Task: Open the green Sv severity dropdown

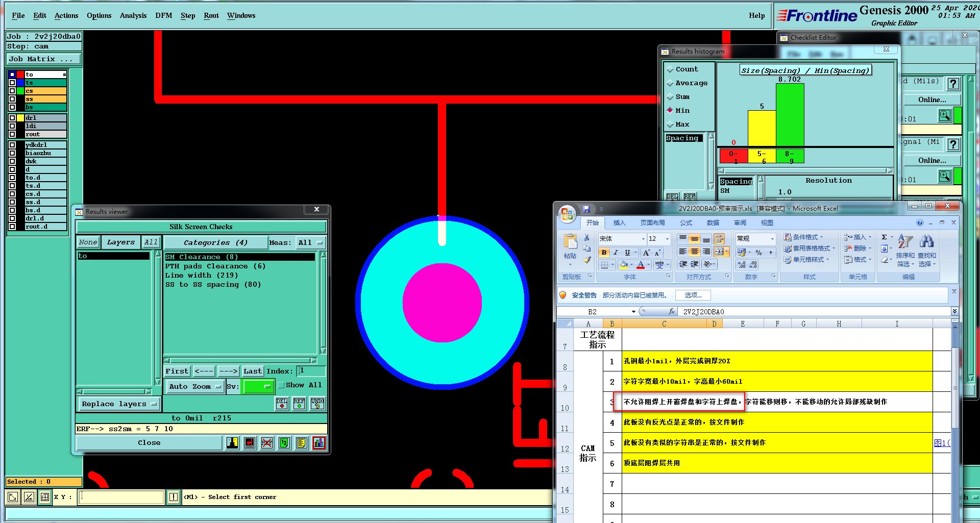Action: pos(259,387)
